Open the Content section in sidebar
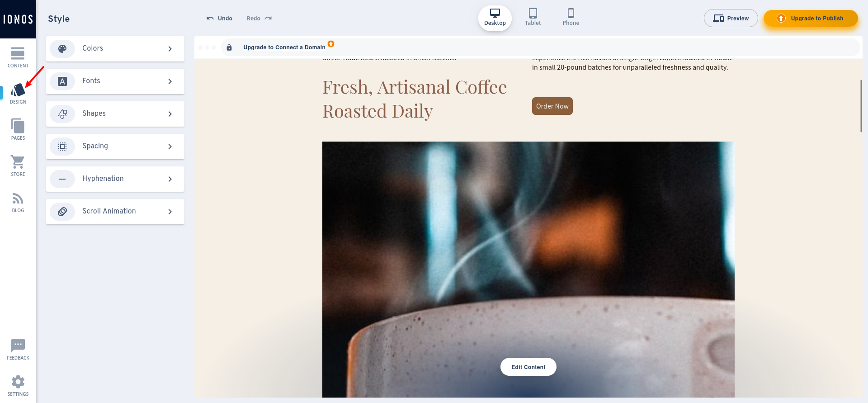This screenshot has height=403, width=868. click(18, 57)
